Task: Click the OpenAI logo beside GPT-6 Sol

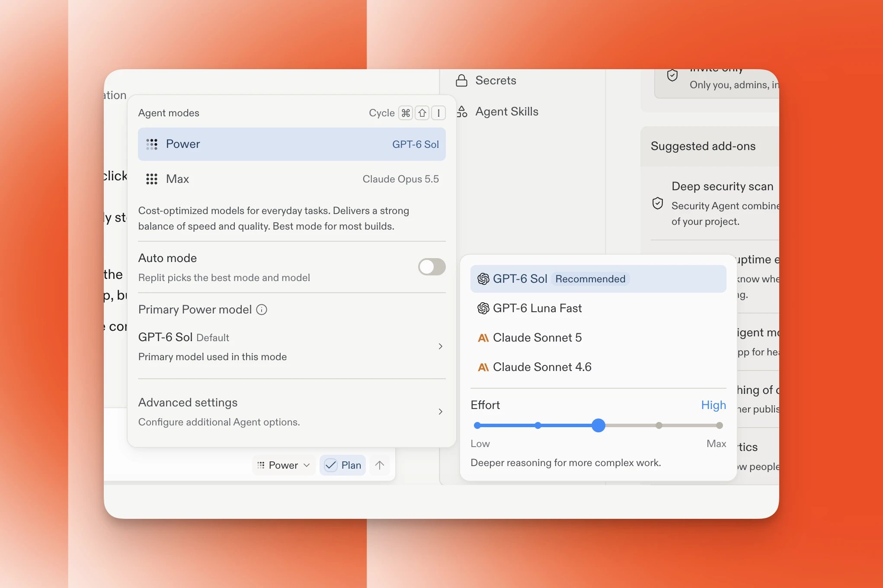Action: click(x=483, y=279)
